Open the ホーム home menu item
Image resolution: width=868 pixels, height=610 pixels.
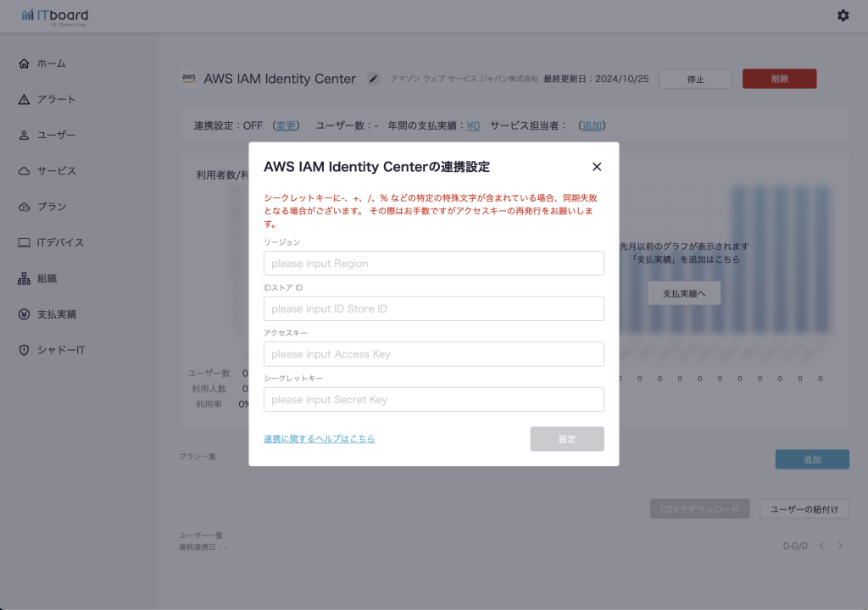(x=51, y=64)
